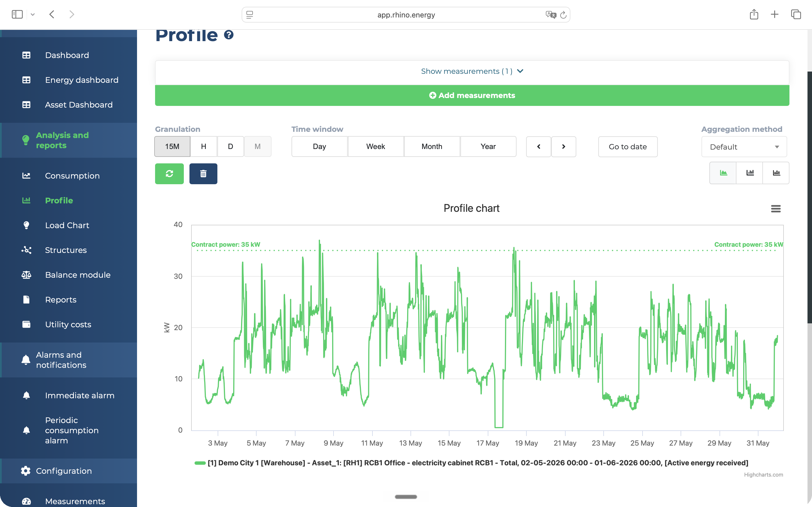Click the Profile help question mark icon

point(229,35)
